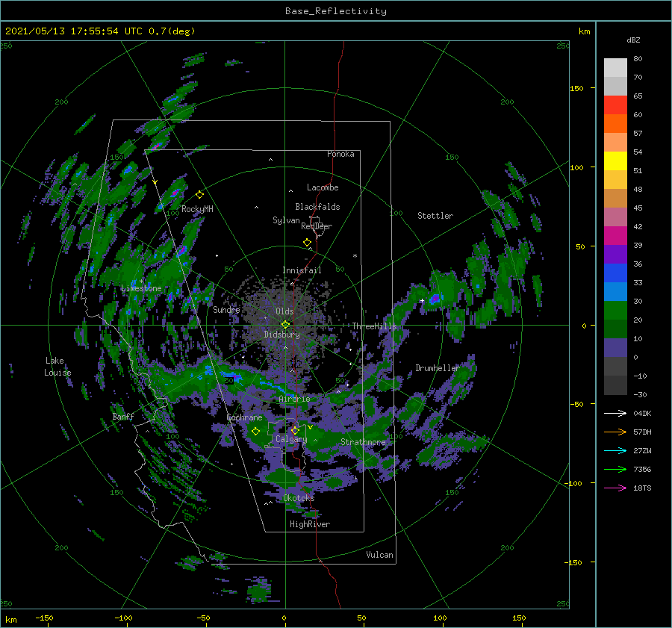Screen dimensions: 672x628
Task: Select the yellow 51 dBZ color swatch
Action: coord(615,161)
